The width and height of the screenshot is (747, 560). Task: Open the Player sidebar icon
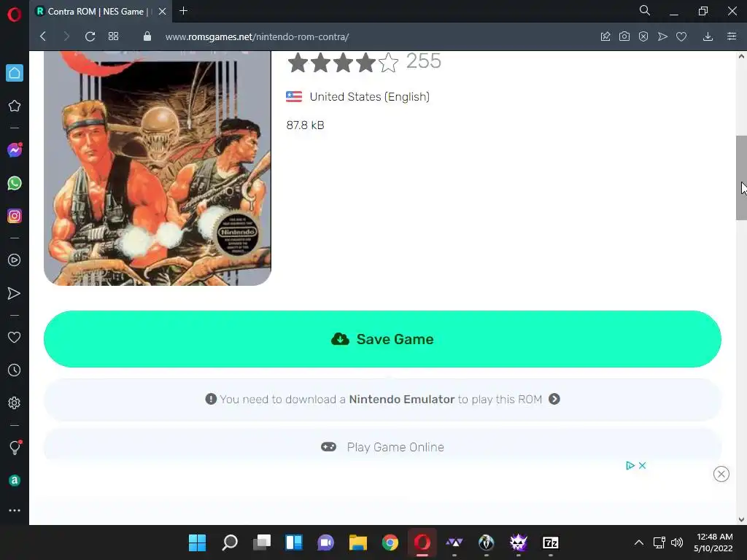tap(15, 260)
